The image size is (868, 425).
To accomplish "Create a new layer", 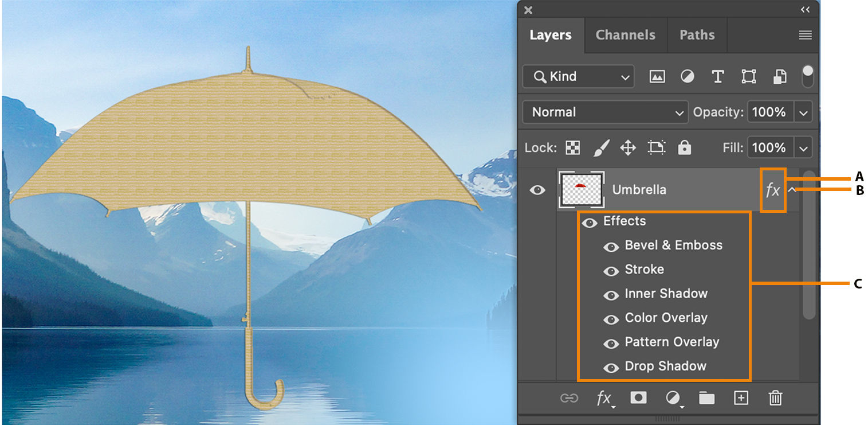I will point(740,398).
